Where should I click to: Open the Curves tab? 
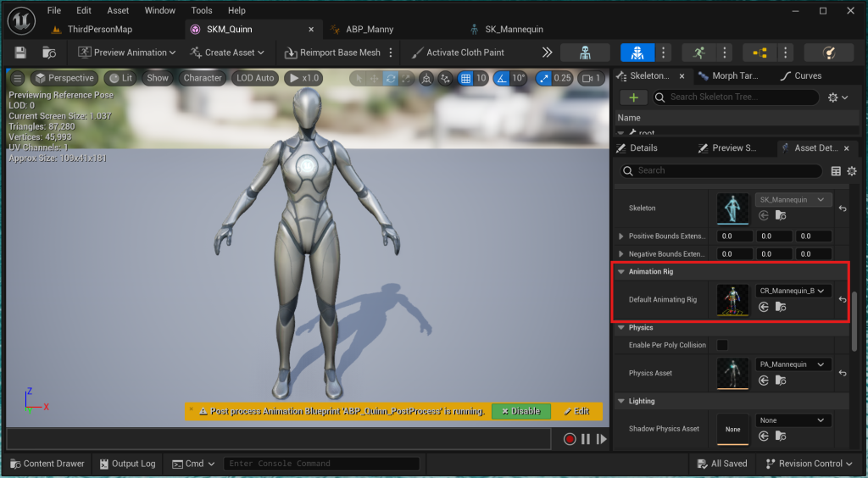pyautogui.click(x=801, y=75)
